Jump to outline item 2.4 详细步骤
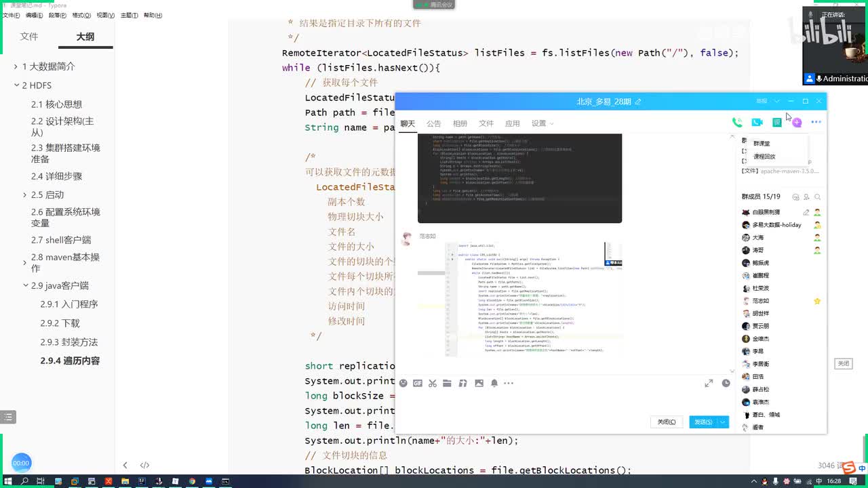This screenshot has height=488, width=868. click(x=56, y=176)
